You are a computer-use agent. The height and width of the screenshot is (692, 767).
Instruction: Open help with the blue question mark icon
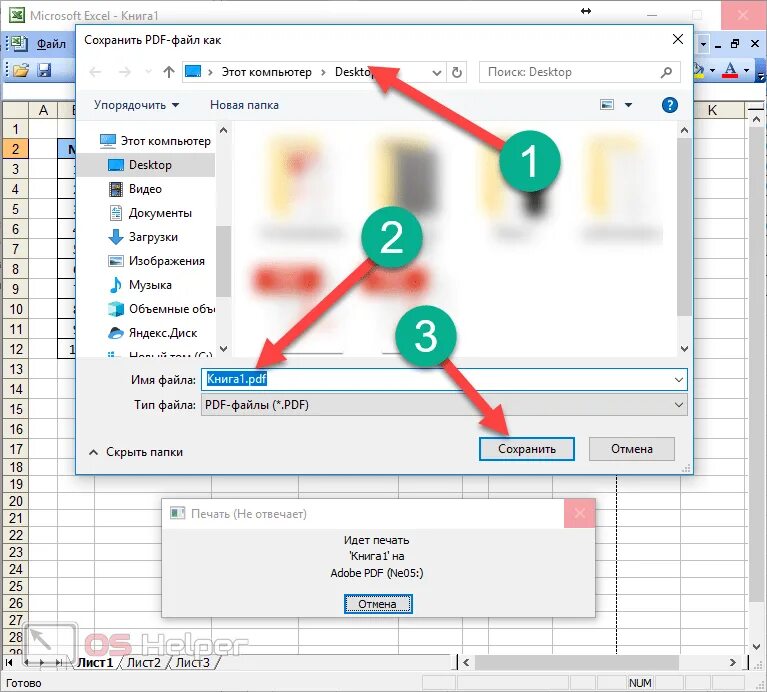click(x=669, y=105)
